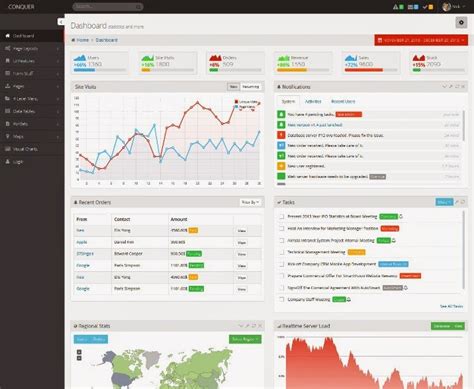Click View button in Apple order row

(242, 242)
